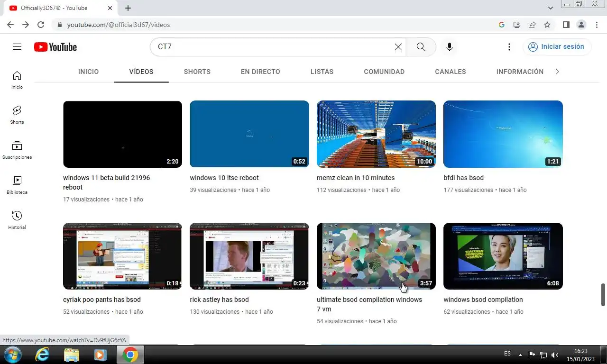Click the 0:18 cyriak video thumbnail
Screen dimensions: 607x364
(x=122, y=256)
